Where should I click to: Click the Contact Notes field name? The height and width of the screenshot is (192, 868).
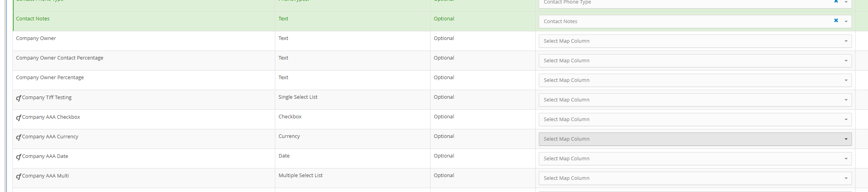[33, 18]
